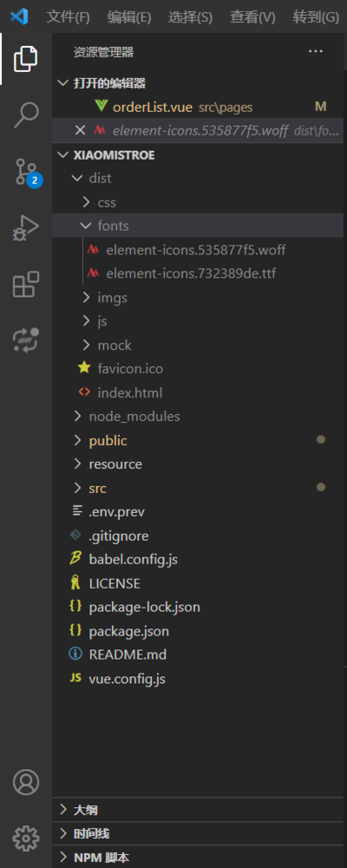This screenshot has height=868, width=347.
Task: Open the 查看(V) menu
Action: [252, 16]
